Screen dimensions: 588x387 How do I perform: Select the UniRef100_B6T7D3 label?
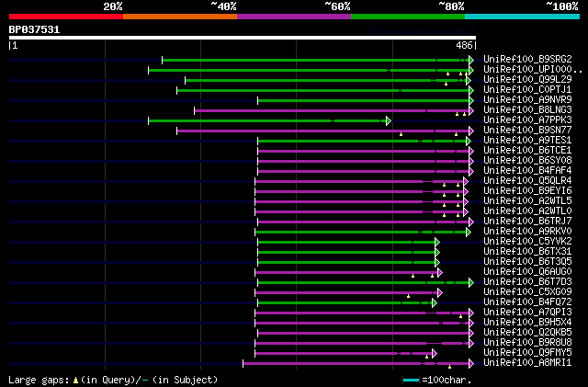pos(527,282)
